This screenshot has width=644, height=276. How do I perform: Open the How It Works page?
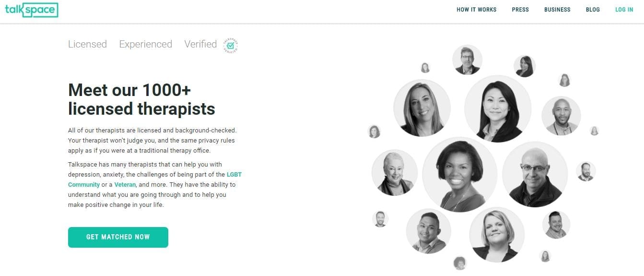(x=476, y=10)
